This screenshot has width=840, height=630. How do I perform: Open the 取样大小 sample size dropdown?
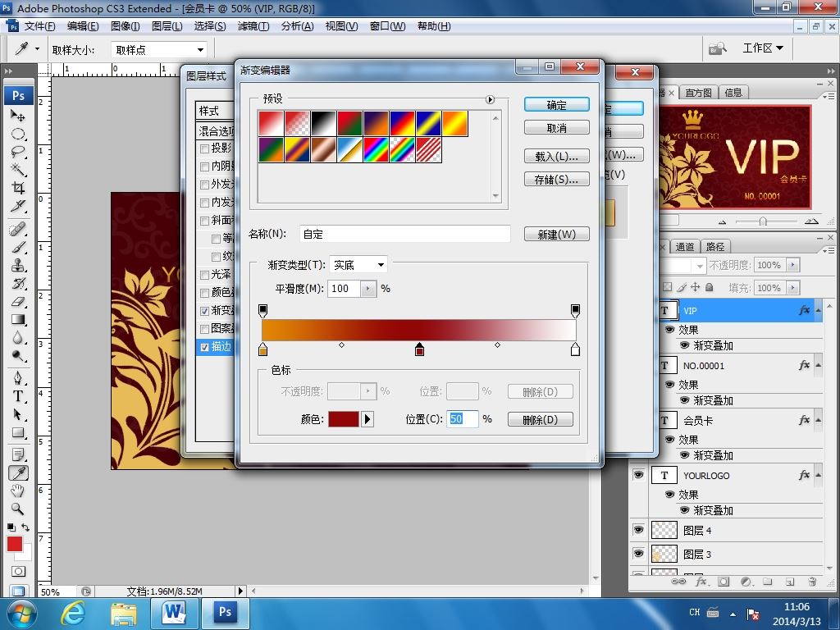pyautogui.click(x=160, y=50)
